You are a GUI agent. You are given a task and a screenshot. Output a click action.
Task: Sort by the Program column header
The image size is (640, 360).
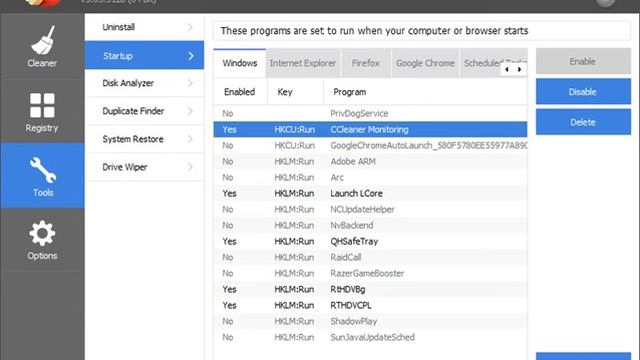(x=425, y=92)
